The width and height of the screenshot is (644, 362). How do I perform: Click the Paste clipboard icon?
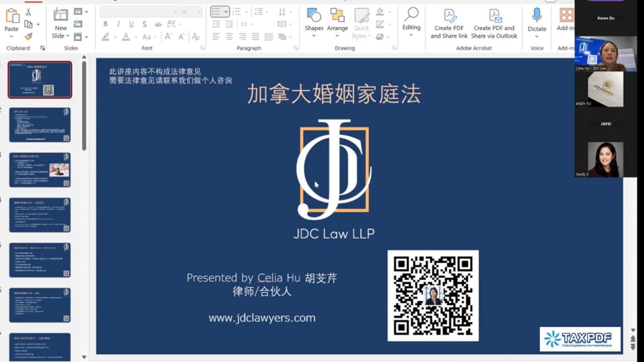11,15
